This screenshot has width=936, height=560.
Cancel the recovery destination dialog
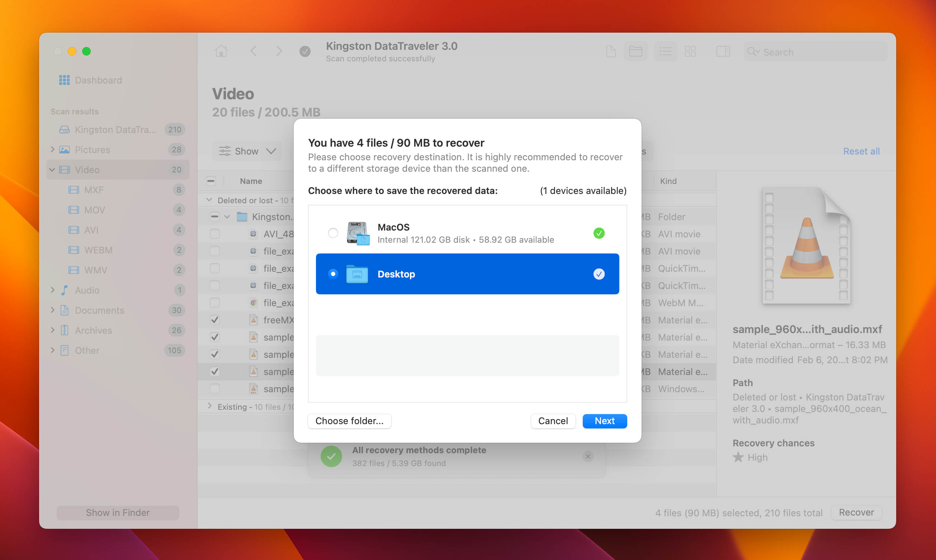click(x=553, y=421)
